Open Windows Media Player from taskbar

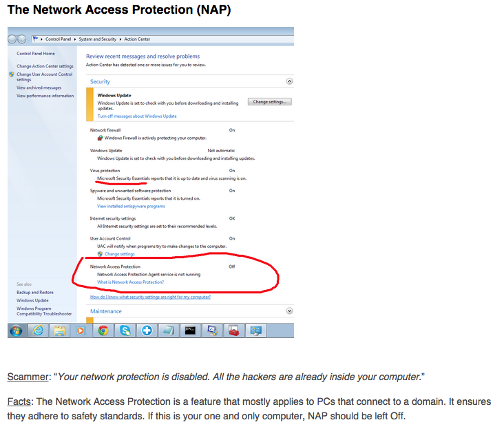click(81, 331)
